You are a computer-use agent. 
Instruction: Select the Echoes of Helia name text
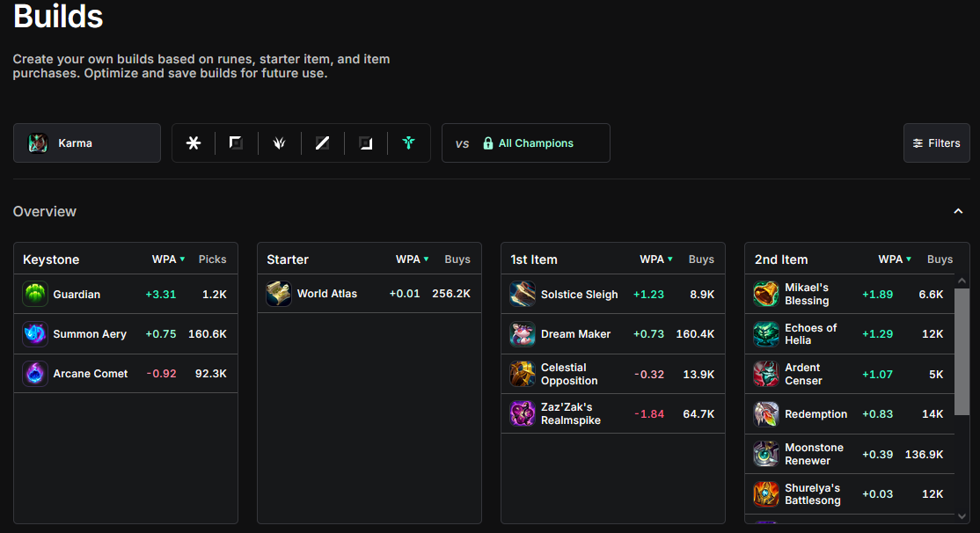pos(810,333)
